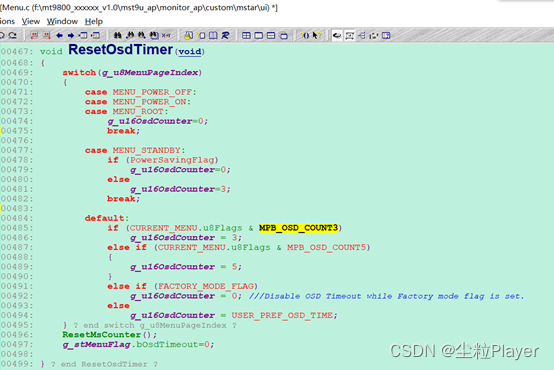554x370 pixels.
Task: Click the ResetMsCounter function call
Action: pos(102,335)
